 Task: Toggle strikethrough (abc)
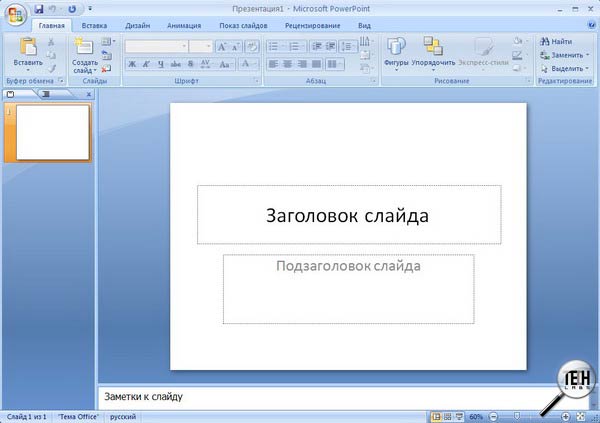(x=176, y=64)
